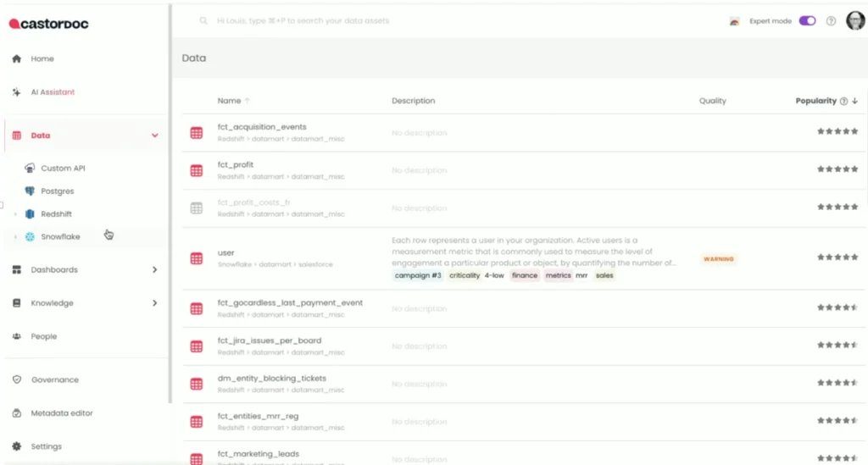This screenshot has width=868, height=465.
Task: Click the table icon for fct_entities_mrr_reg
Action: 197,422
